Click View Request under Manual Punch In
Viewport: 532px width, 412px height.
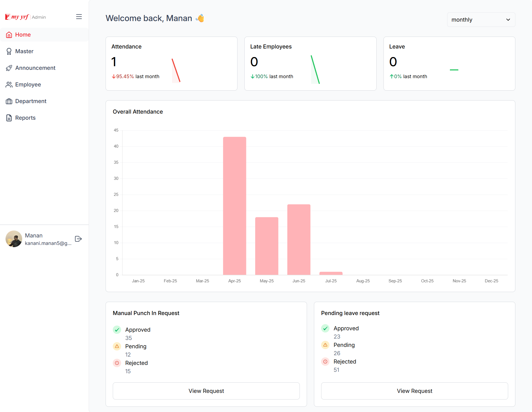pyautogui.click(x=206, y=391)
